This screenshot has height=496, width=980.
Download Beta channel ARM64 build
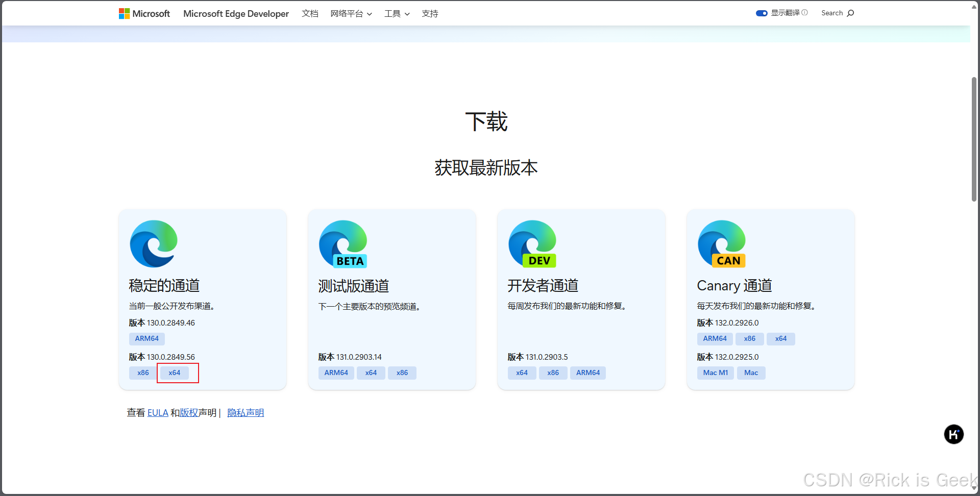pyautogui.click(x=336, y=373)
